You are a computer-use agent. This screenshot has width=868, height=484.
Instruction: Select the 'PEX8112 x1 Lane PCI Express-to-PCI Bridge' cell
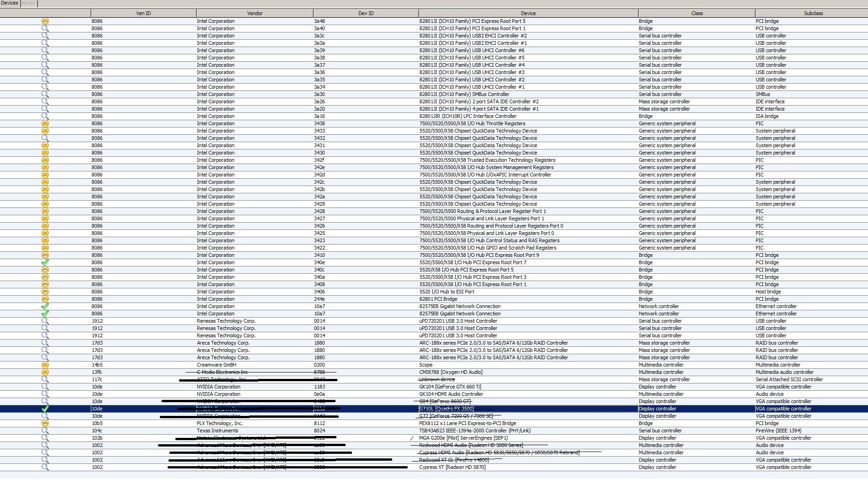pyautogui.click(x=528, y=423)
